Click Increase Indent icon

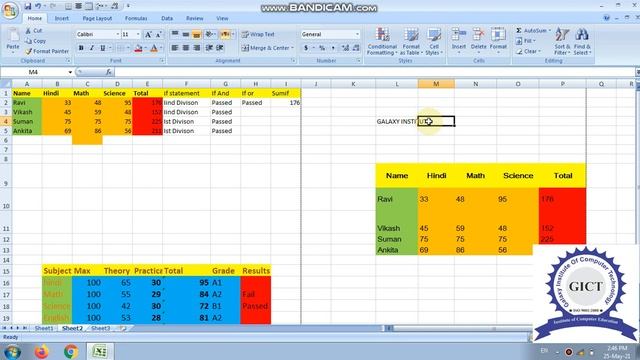[x=220, y=48]
